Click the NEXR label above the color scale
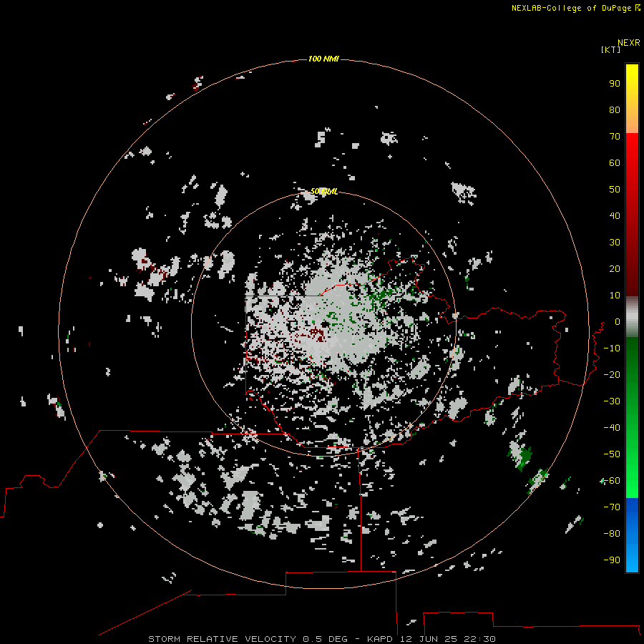 629,42
